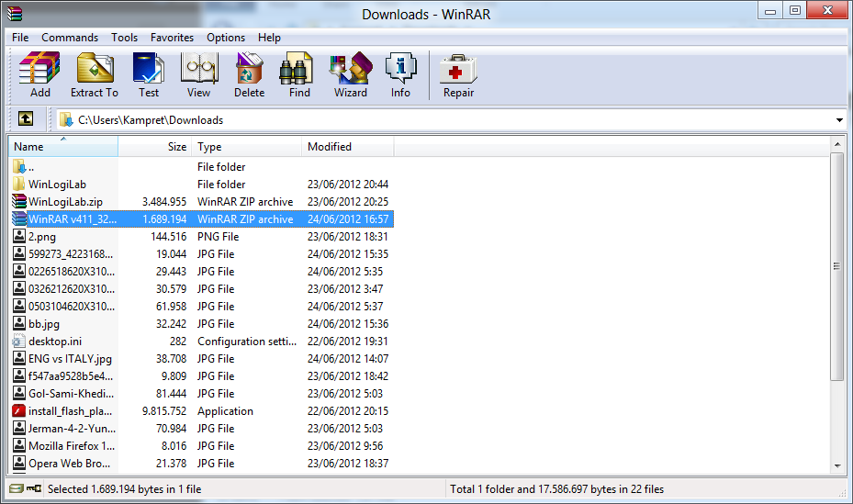Screen dimensions: 853x504
Task: Click the desktop.ini file icon
Action: (19, 342)
